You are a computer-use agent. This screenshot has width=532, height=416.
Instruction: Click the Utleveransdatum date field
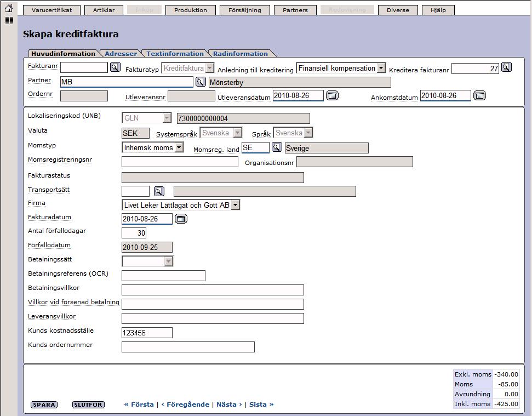pyautogui.click(x=298, y=96)
